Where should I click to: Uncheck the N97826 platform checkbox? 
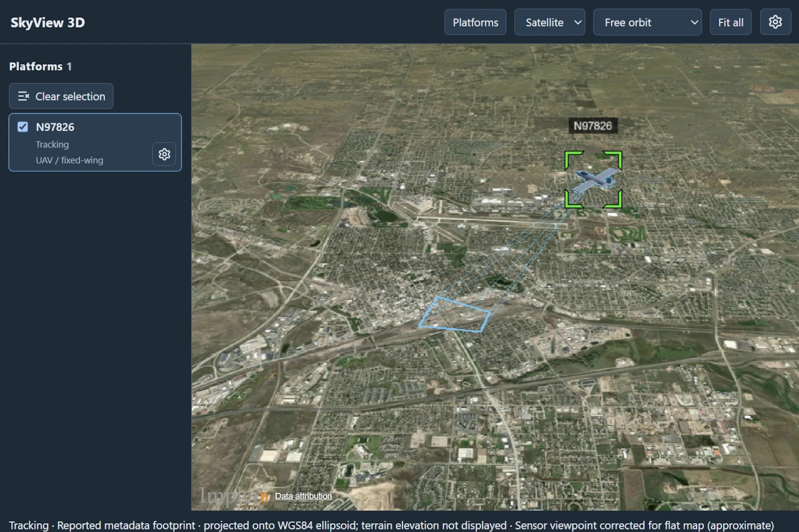coord(22,127)
